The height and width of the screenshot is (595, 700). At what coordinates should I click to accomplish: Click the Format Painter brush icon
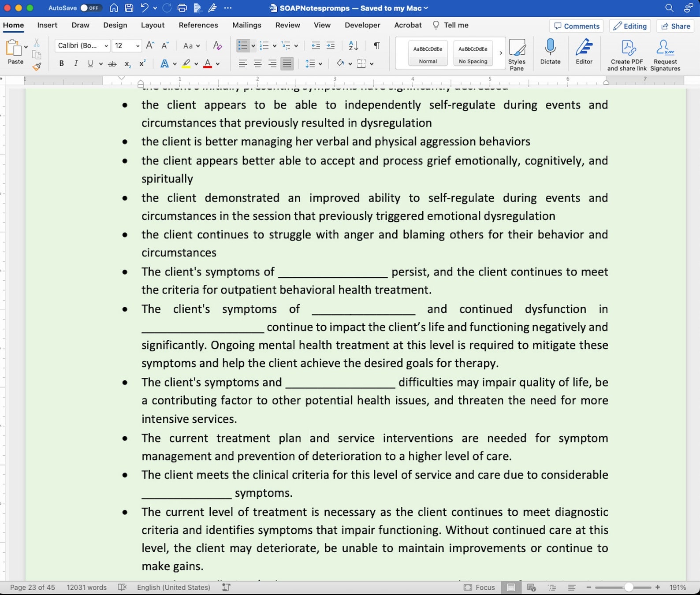click(x=37, y=67)
